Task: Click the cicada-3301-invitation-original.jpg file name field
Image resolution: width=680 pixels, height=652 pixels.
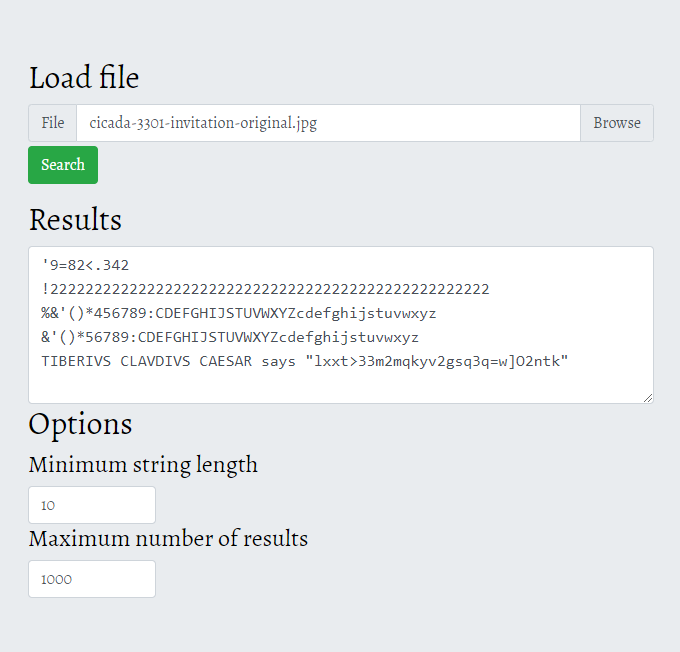Action: click(x=328, y=123)
